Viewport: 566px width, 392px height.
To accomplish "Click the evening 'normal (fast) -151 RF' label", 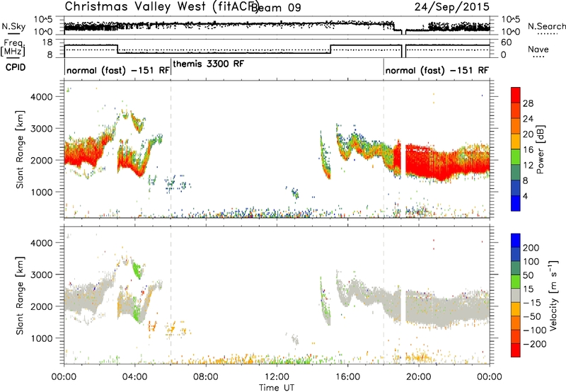I will coord(437,70).
